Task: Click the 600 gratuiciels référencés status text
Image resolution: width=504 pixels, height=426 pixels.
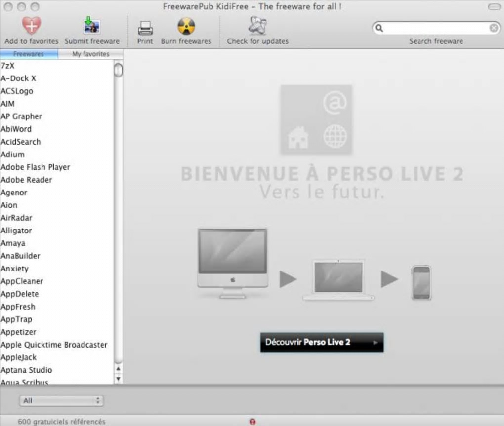Action: [x=61, y=422]
